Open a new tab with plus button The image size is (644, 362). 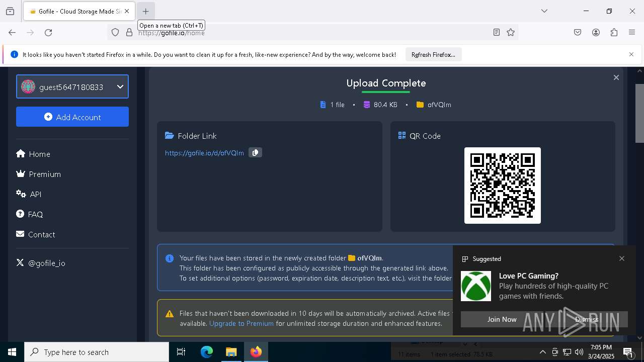145,11
